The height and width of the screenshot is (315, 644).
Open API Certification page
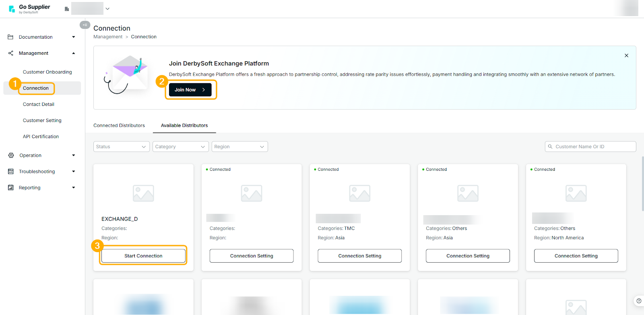41,137
